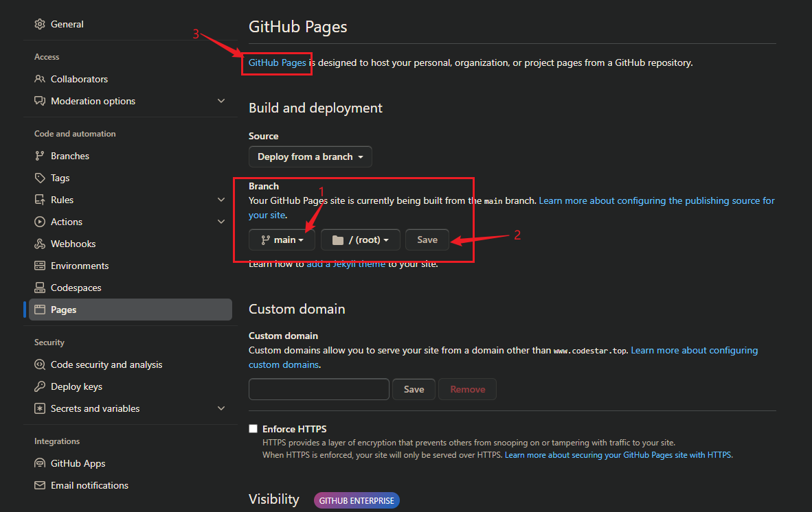Viewport: 812px width, 512px height.
Task: Open the main branch selector dropdown
Action: [x=282, y=240]
